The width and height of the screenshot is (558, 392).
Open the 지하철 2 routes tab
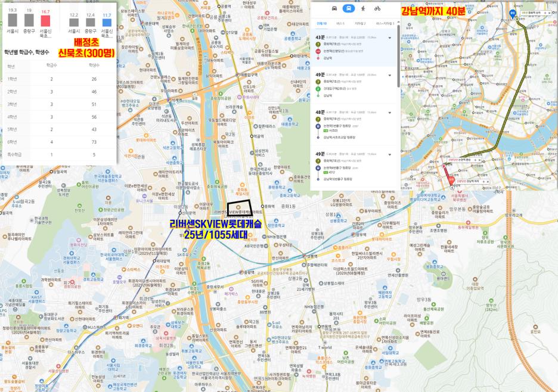point(360,23)
